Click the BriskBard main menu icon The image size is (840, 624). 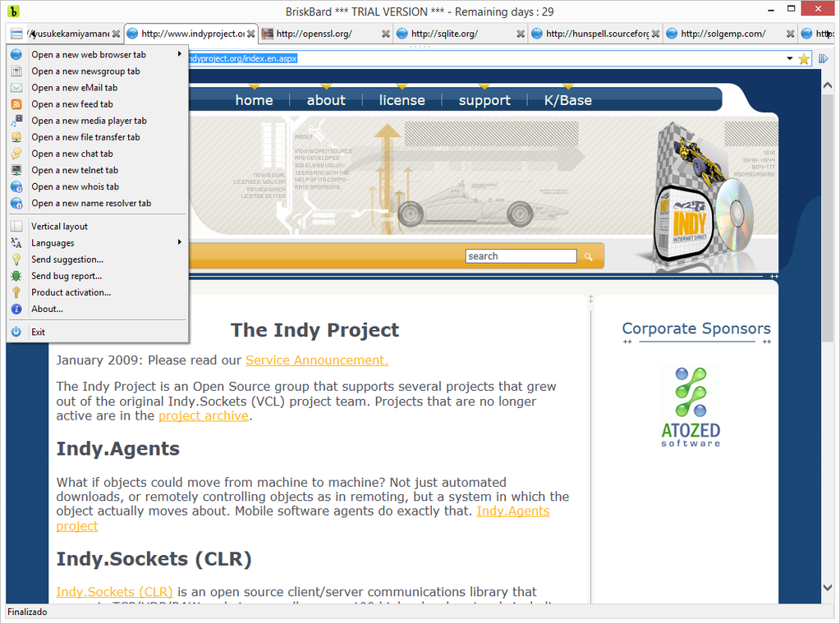(x=16, y=34)
